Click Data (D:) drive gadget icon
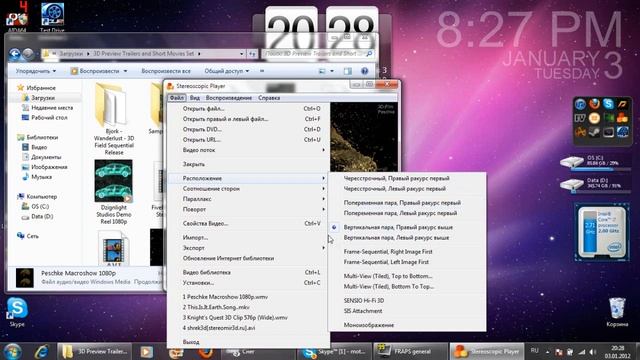 [571, 184]
